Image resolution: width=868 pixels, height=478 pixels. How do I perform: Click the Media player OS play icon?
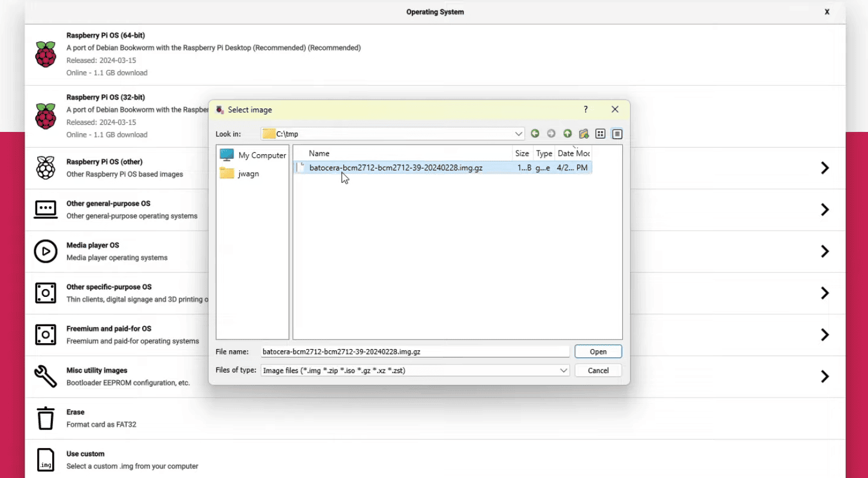click(x=46, y=251)
